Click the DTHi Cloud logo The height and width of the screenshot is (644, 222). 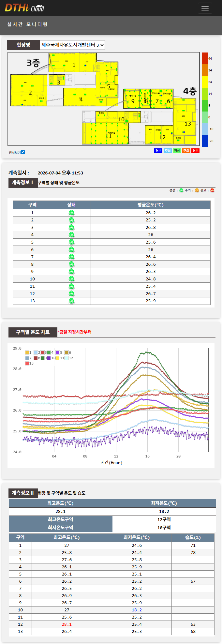[24, 7]
